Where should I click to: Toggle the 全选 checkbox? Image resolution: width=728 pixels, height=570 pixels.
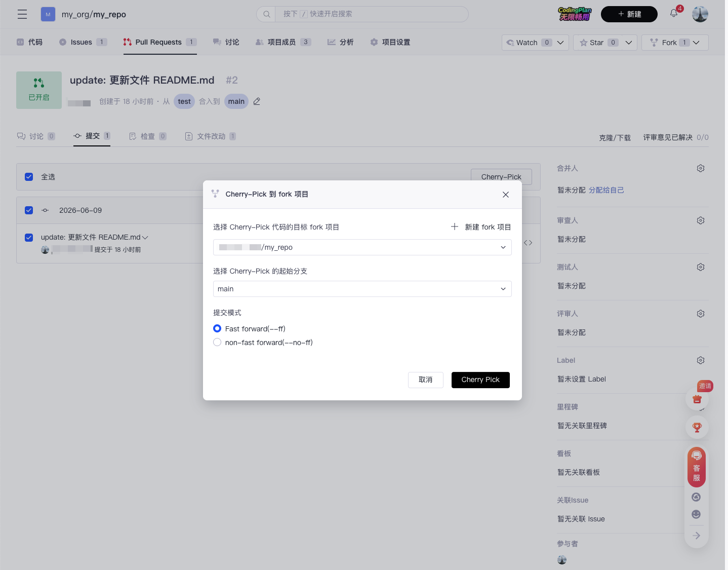pos(29,177)
